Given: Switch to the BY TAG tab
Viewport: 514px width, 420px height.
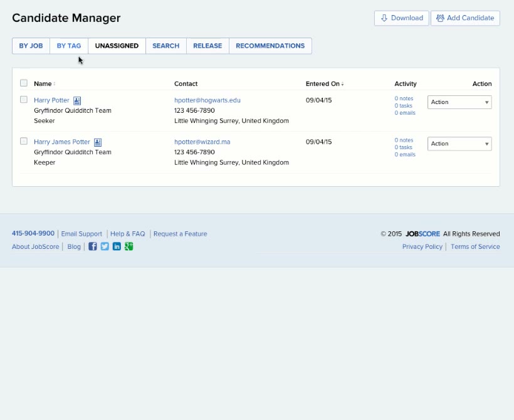Looking at the screenshot, I should 69,46.
